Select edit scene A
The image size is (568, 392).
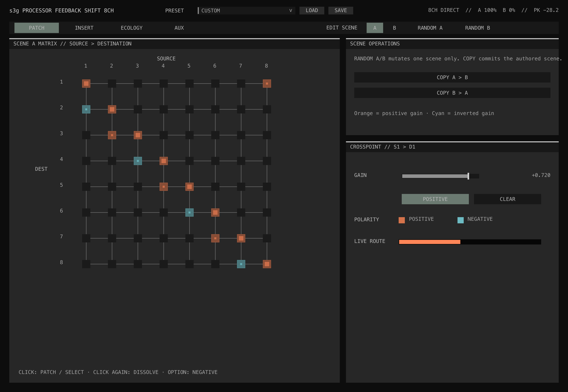click(375, 28)
